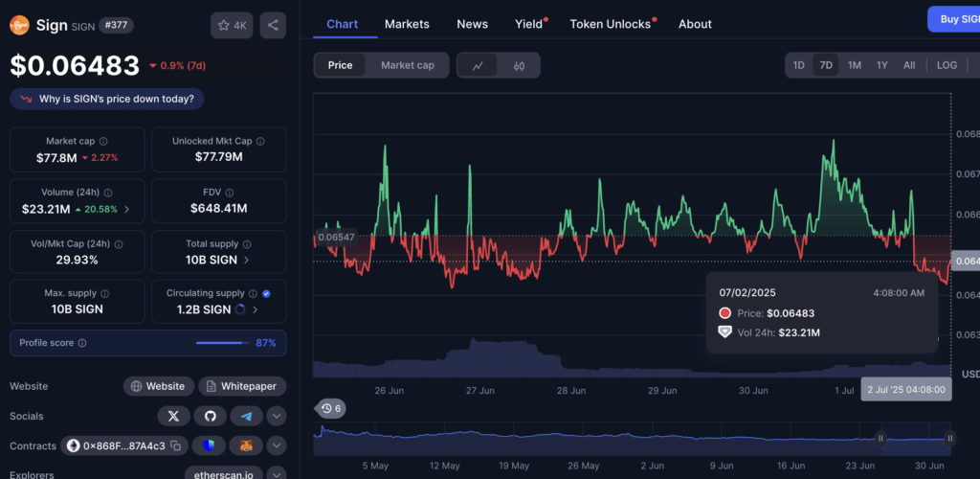
Task: Switch to candlestick chart view
Action: pos(519,65)
